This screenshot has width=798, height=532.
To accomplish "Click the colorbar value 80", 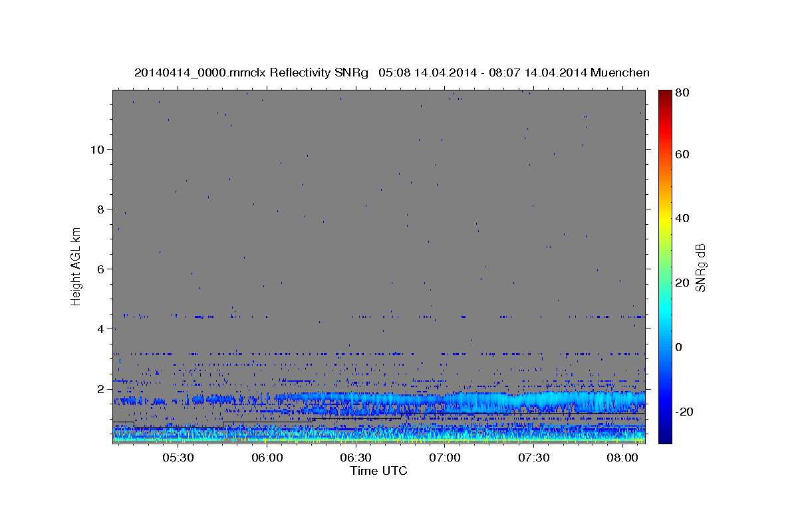I will coord(682,93).
